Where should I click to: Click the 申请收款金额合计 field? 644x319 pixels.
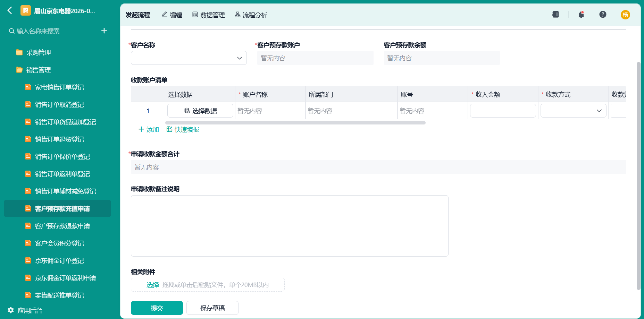378,167
